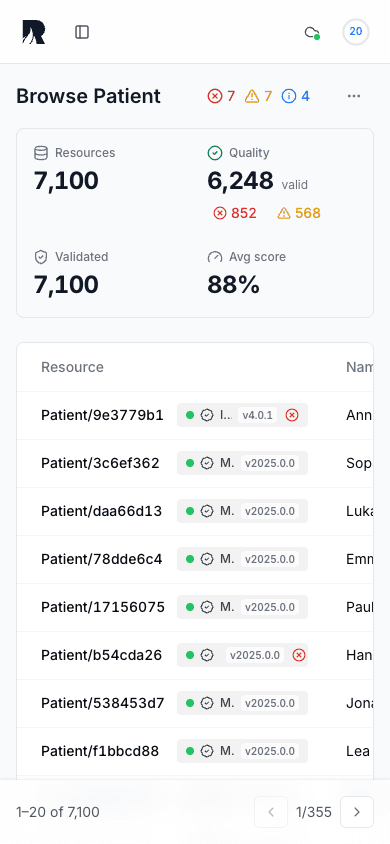Screen dimensions: 390x844
Task: Click the verified badge icon in Patient/3c6ef362 row
Action: pos(207,463)
